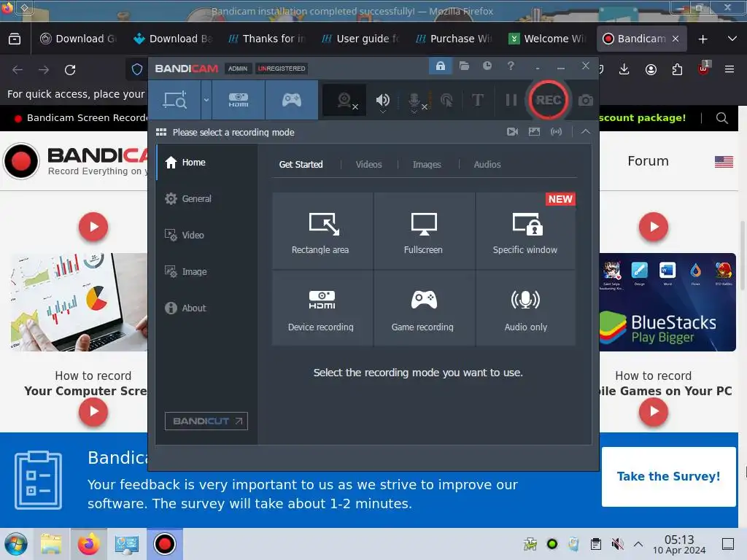Choose Game recording mode tile
Screen dimensions: 747x560
pyautogui.click(x=424, y=308)
